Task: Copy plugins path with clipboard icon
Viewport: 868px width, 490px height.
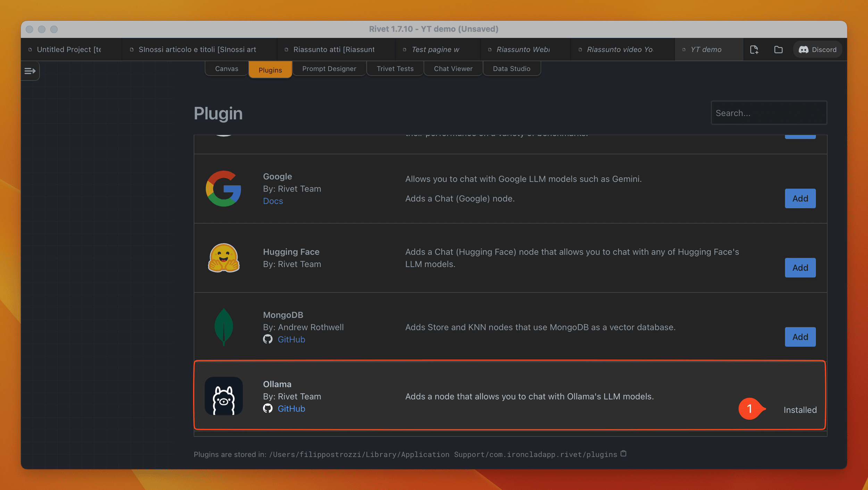Action: pyautogui.click(x=624, y=454)
